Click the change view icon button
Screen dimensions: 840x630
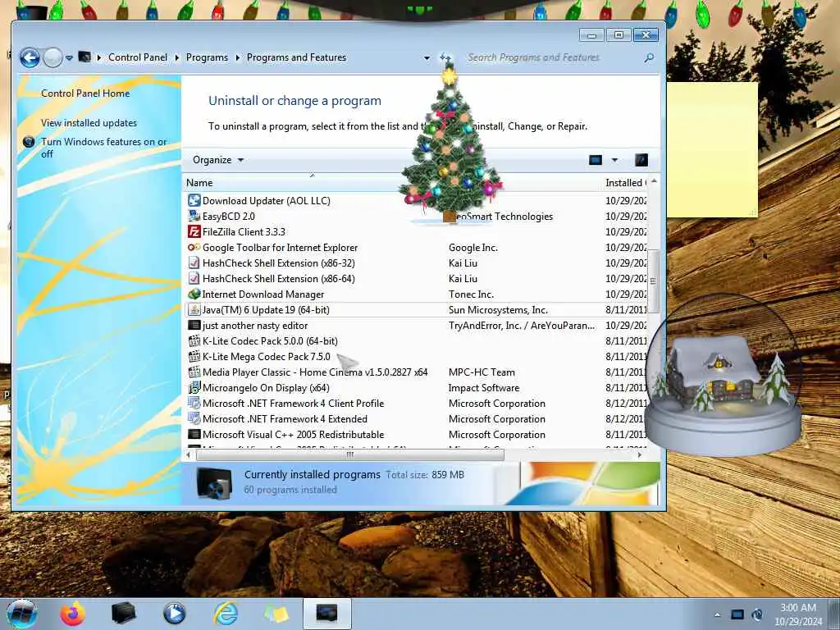(596, 160)
